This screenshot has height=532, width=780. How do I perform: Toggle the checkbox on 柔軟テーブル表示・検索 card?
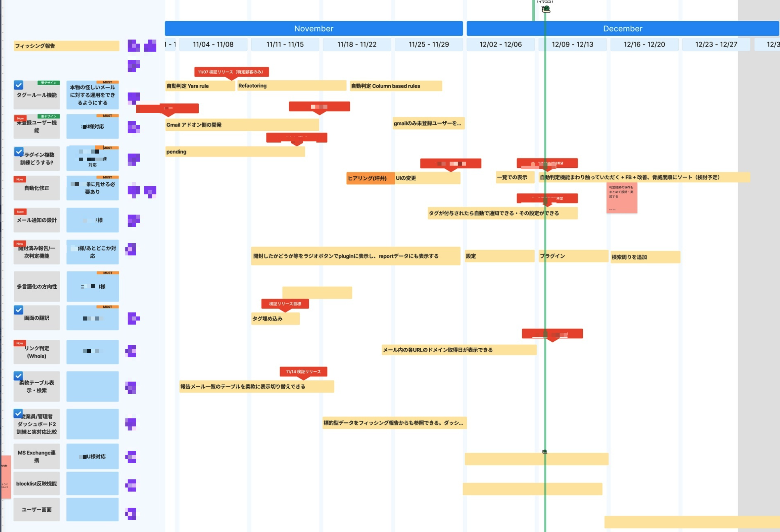click(x=18, y=376)
